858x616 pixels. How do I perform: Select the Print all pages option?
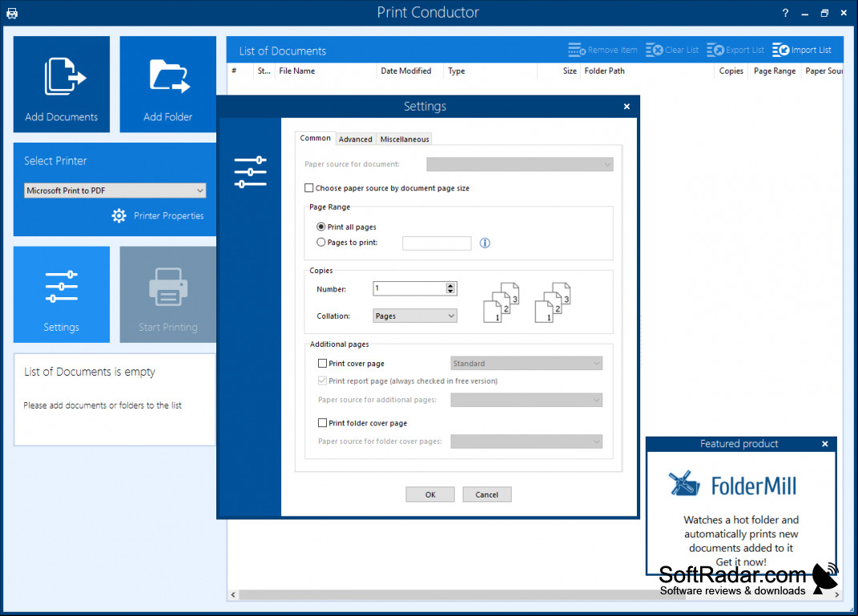(321, 227)
